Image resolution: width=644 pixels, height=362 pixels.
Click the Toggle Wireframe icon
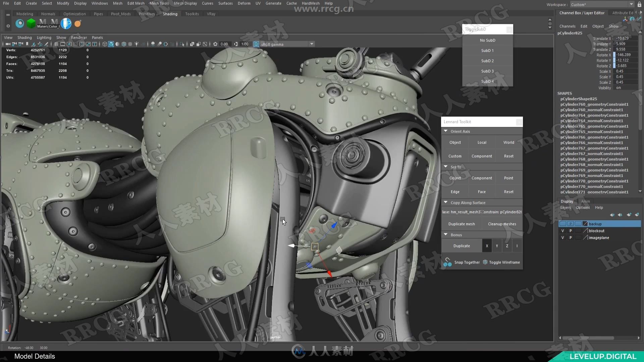click(x=485, y=262)
